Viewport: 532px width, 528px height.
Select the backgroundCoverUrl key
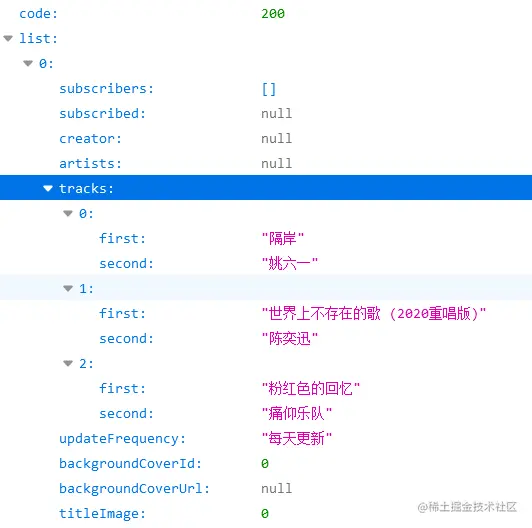pyautogui.click(x=135, y=489)
